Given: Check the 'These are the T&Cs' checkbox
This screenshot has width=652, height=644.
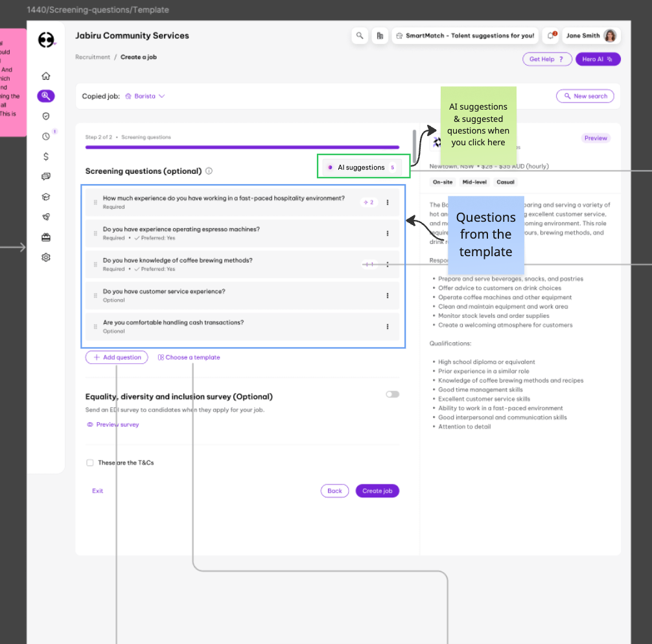Looking at the screenshot, I should pos(90,463).
